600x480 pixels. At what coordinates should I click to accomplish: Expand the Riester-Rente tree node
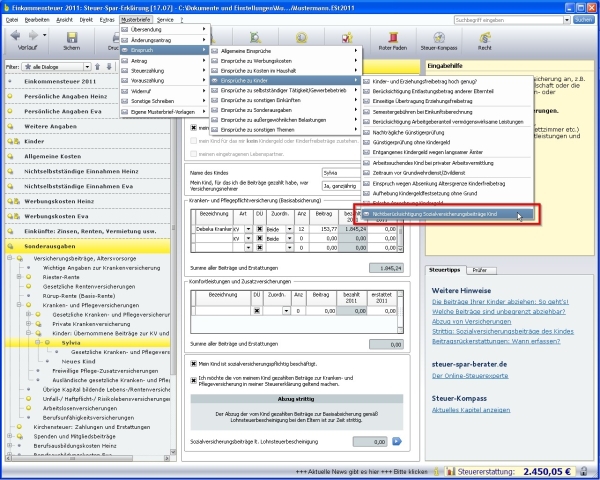pos(19,277)
